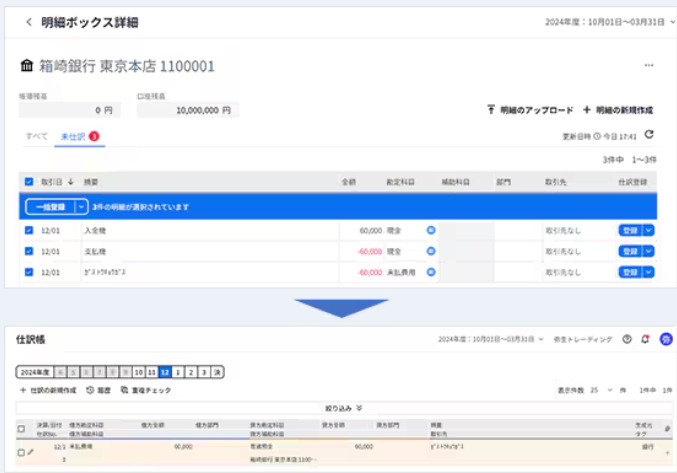Screen dimensions: 677x473
Task: Sort by 取引日 using the down arrow
Action: 71,182
